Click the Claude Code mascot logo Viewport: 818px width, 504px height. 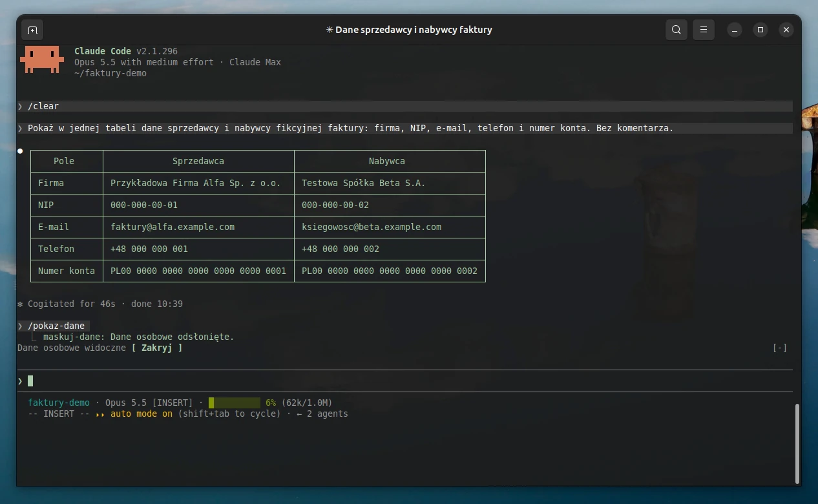pos(42,59)
